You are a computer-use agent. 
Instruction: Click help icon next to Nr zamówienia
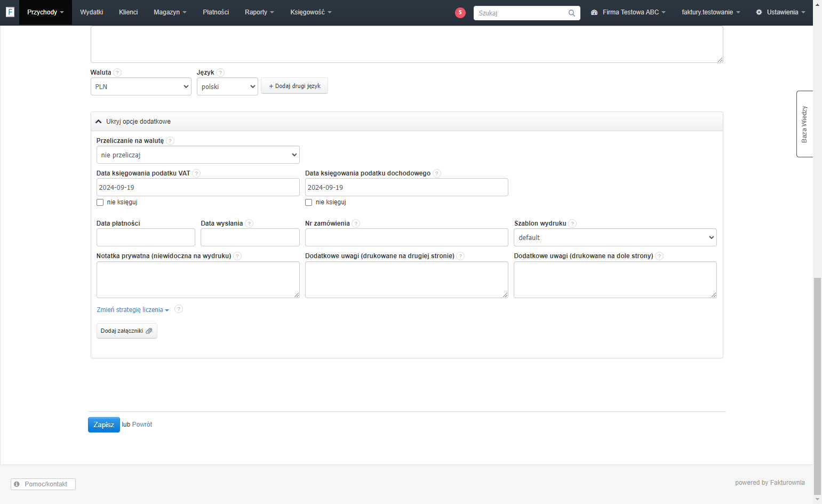[356, 223]
